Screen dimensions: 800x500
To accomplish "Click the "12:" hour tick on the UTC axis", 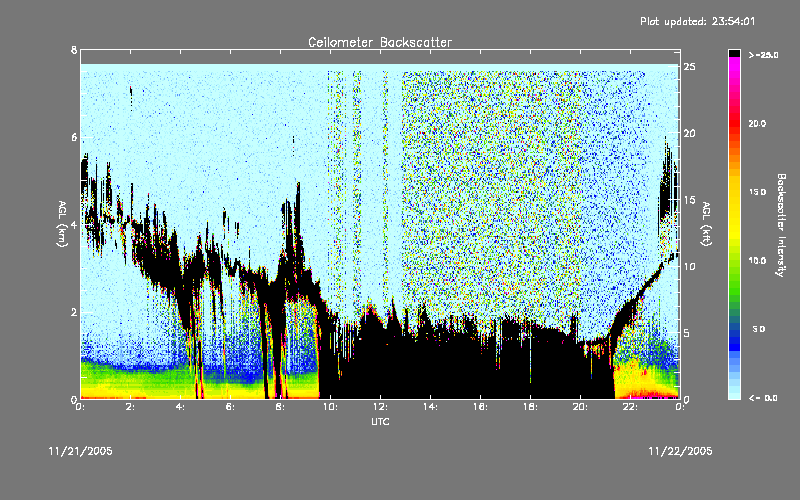I will (380, 407).
